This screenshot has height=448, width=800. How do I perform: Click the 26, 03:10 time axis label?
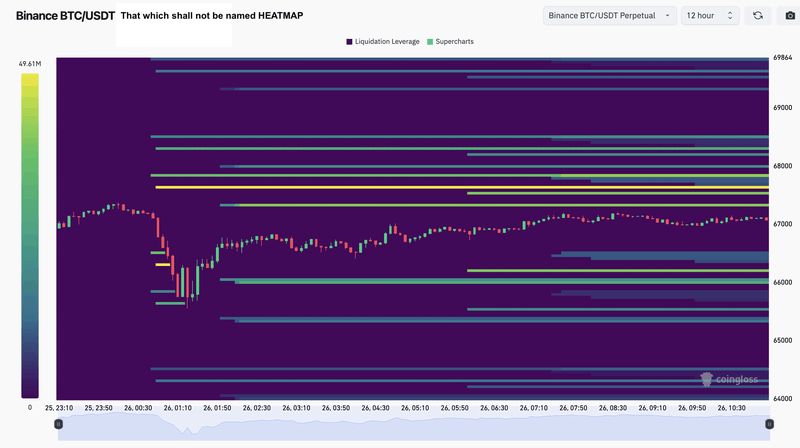pos(296,408)
